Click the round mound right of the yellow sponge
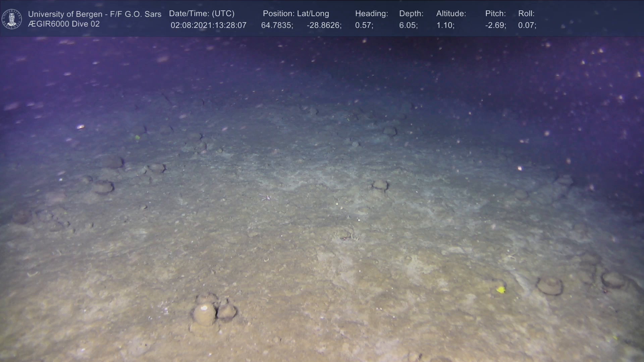This screenshot has width=644, height=362. point(550,286)
